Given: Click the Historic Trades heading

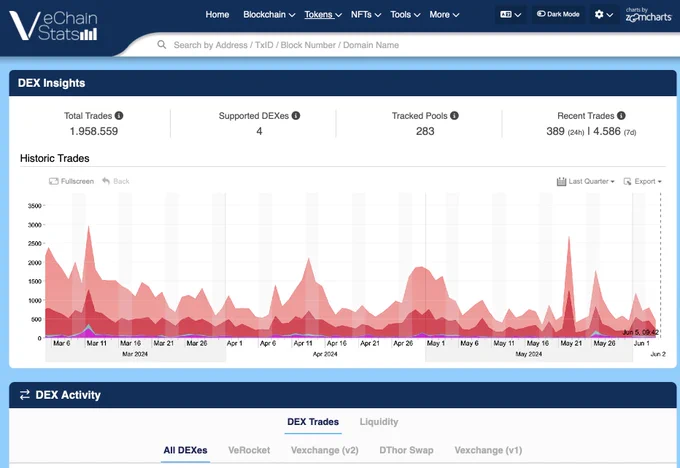Looking at the screenshot, I should (55, 158).
